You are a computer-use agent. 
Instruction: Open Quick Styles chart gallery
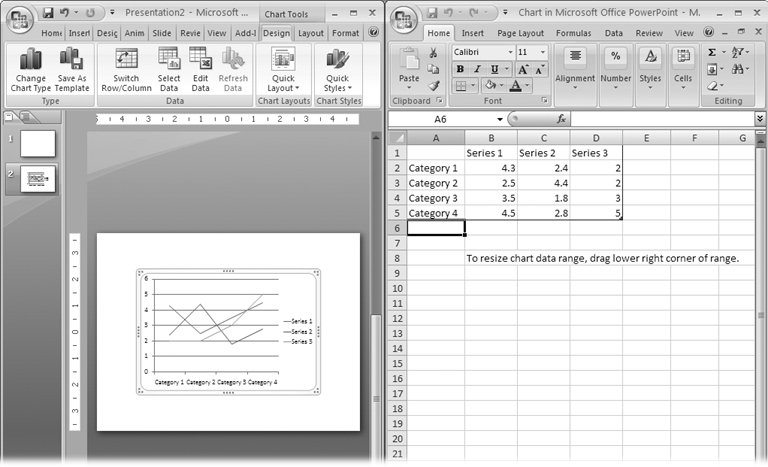click(337, 70)
